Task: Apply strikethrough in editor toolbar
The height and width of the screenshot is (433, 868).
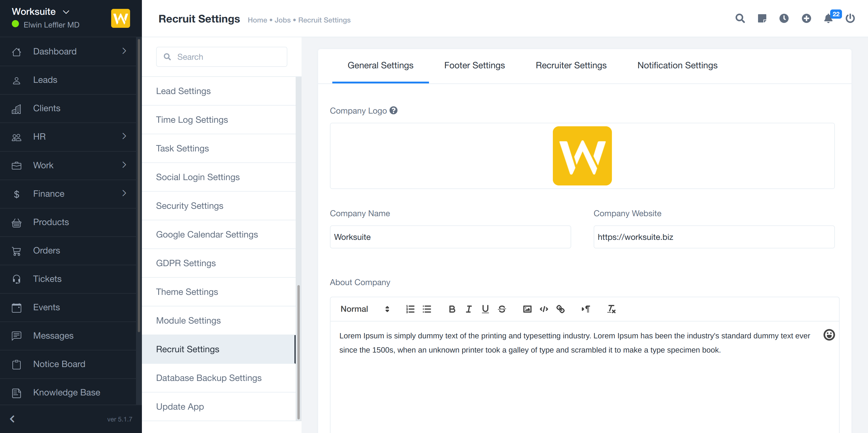Action: click(502, 309)
